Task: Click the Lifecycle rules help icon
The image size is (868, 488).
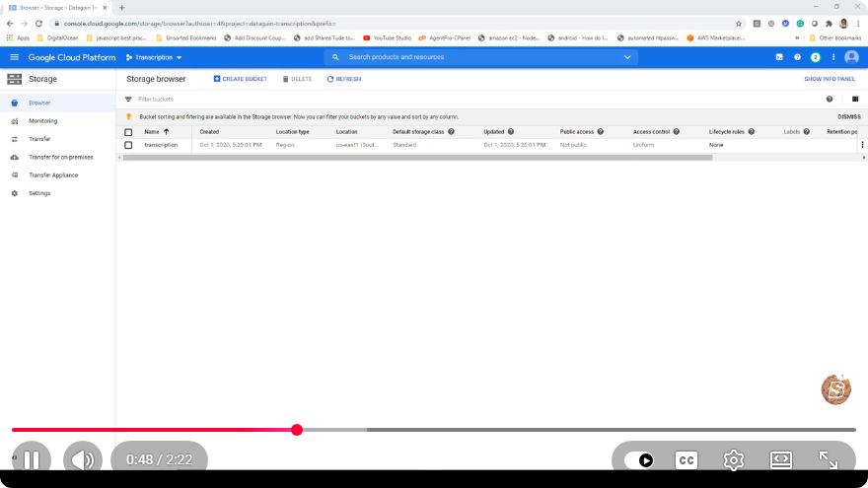Action: pyautogui.click(x=752, y=132)
